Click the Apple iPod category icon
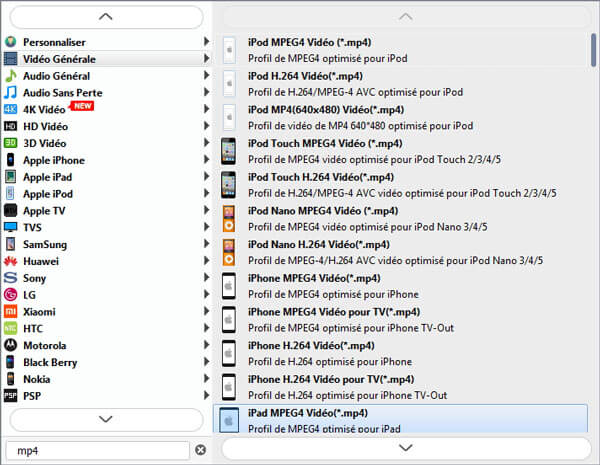This screenshot has width=600, height=465. 10,194
